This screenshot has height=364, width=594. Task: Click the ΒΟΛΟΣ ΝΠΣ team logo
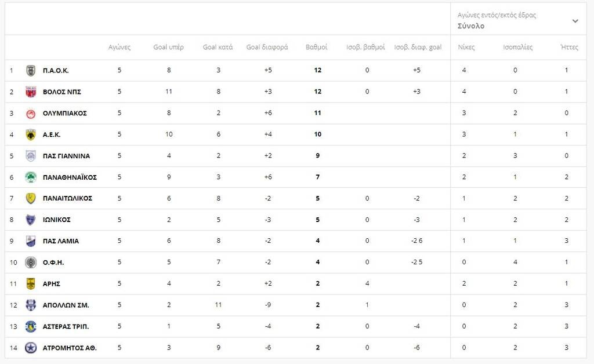31,92
